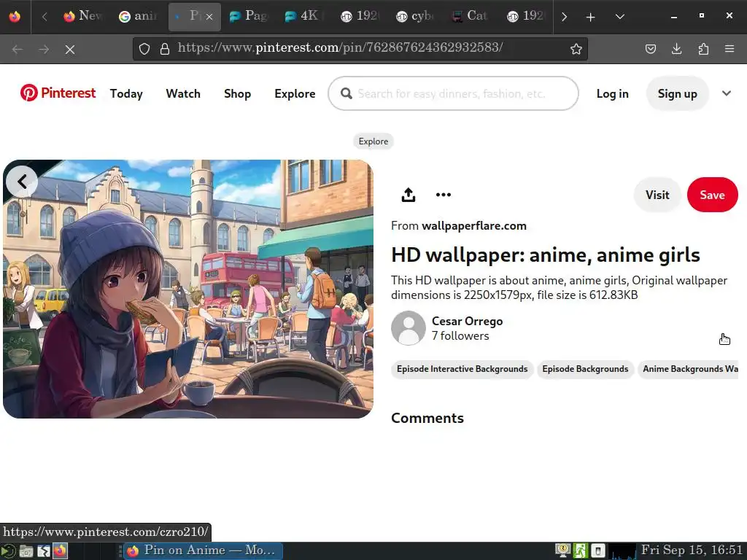Click the browser back arrow
Image resolution: width=747 pixels, height=560 pixels.
coord(18,49)
